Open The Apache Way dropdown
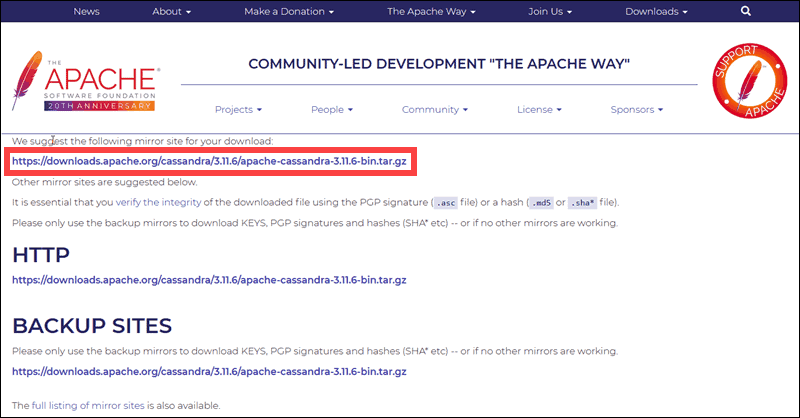The height and width of the screenshot is (418, 800). (x=431, y=11)
